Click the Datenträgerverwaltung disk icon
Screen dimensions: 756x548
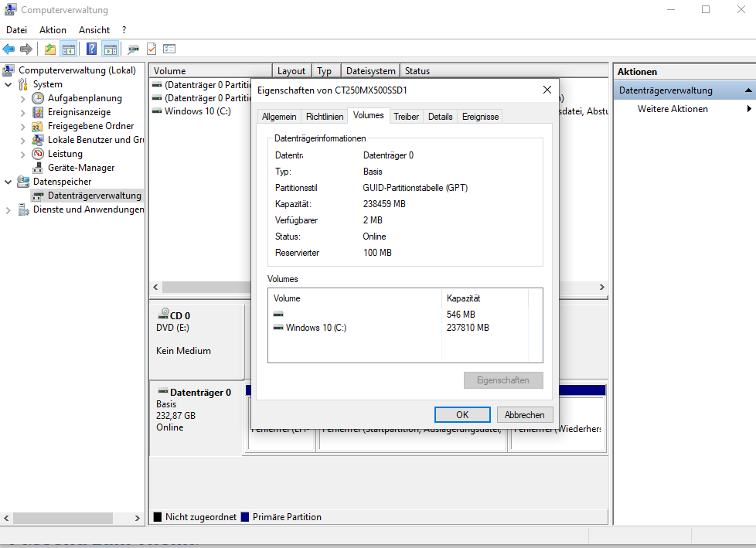point(38,196)
